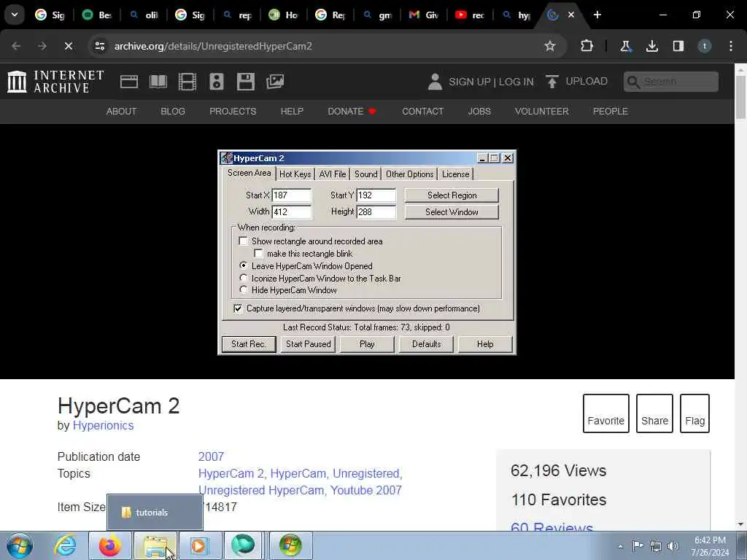This screenshot has height=560, width=747.
Task: Show hidden system tray icons arrow
Action: tap(620, 546)
